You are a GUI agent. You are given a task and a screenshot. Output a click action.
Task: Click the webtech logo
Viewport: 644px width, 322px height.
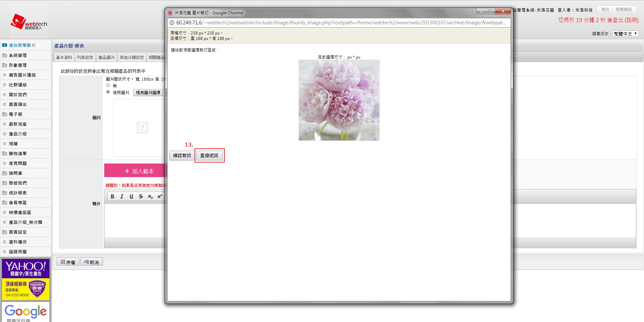point(28,22)
